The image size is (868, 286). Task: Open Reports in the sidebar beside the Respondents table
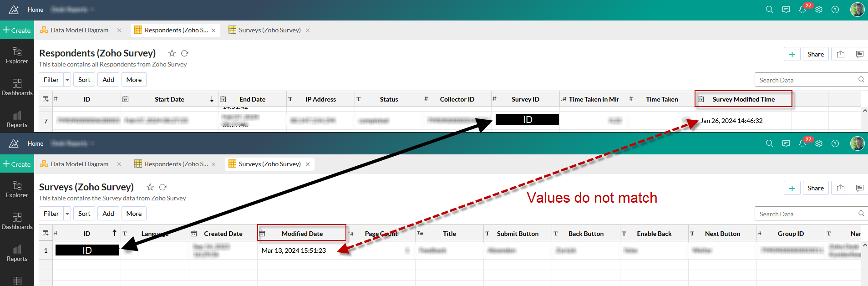click(x=17, y=119)
